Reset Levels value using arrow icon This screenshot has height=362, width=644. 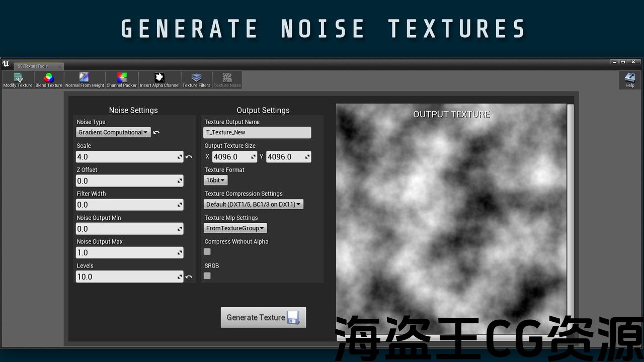click(189, 277)
